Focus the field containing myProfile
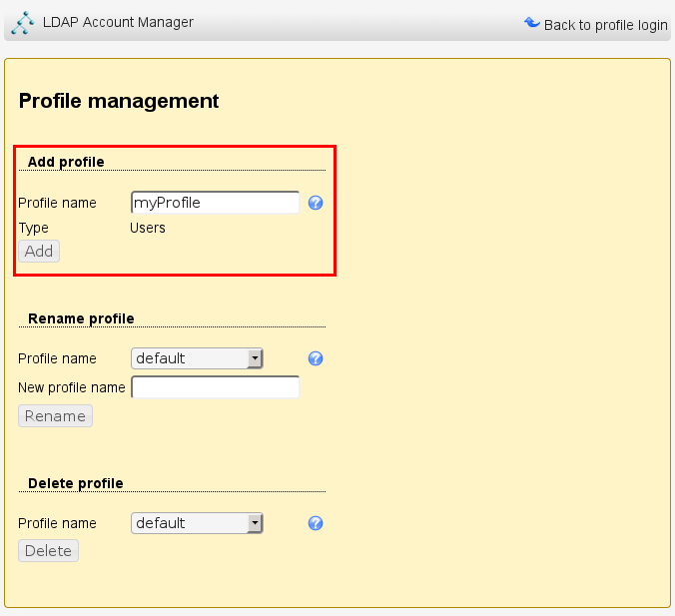Image resolution: width=675 pixels, height=616 pixels. point(215,203)
